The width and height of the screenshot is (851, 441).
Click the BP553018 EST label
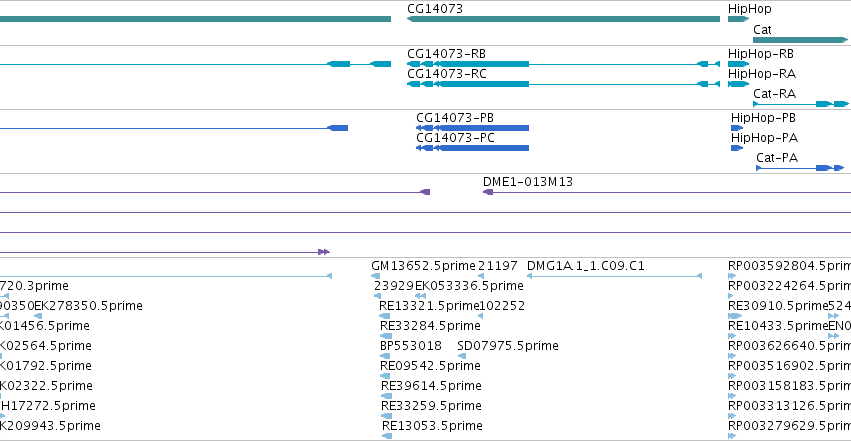pyautogui.click(x=411, y=346)
